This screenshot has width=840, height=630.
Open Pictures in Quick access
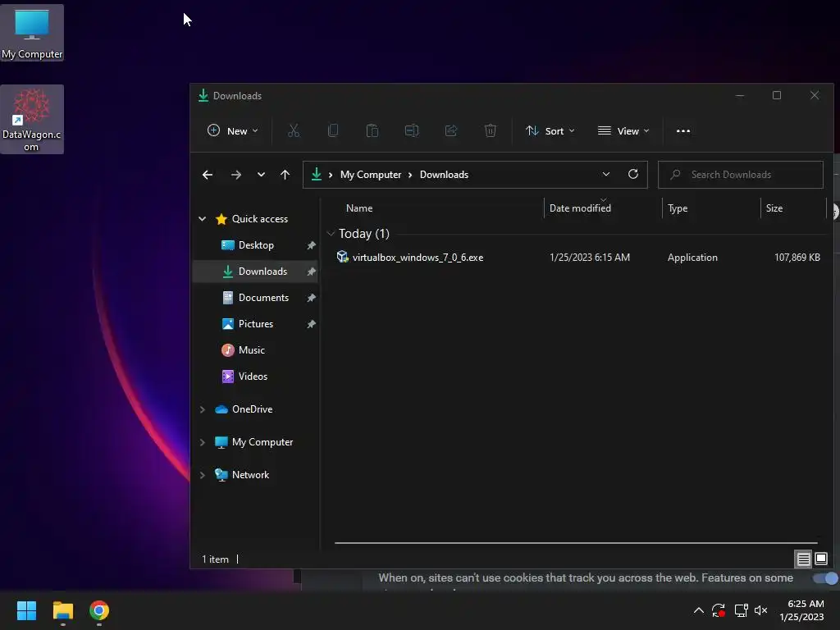point(256,324)
